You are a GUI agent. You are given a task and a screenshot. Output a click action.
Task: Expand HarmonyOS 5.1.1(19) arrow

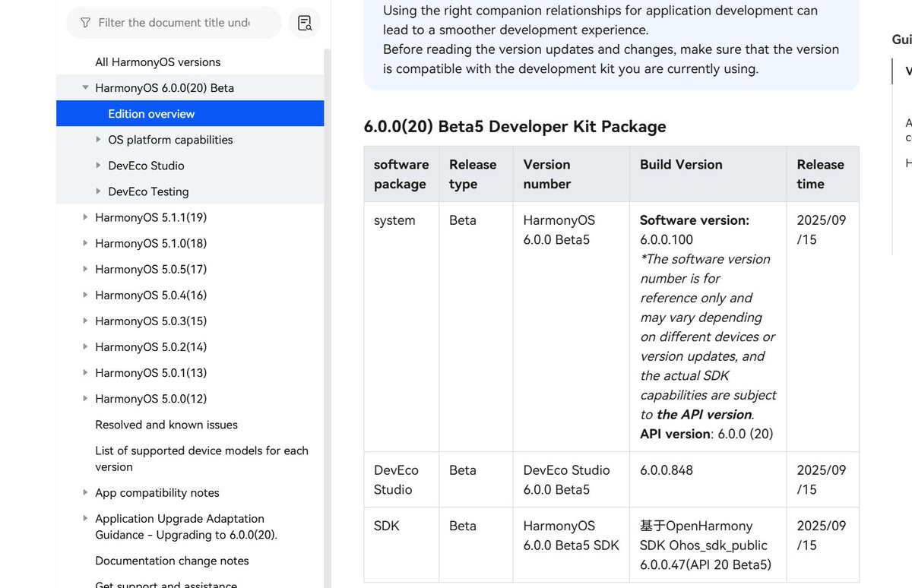pos(86,217)
